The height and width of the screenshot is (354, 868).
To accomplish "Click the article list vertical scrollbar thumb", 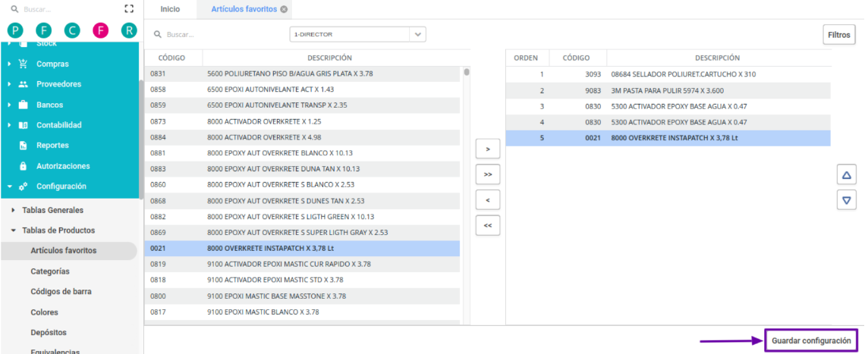I will point(467,72).
